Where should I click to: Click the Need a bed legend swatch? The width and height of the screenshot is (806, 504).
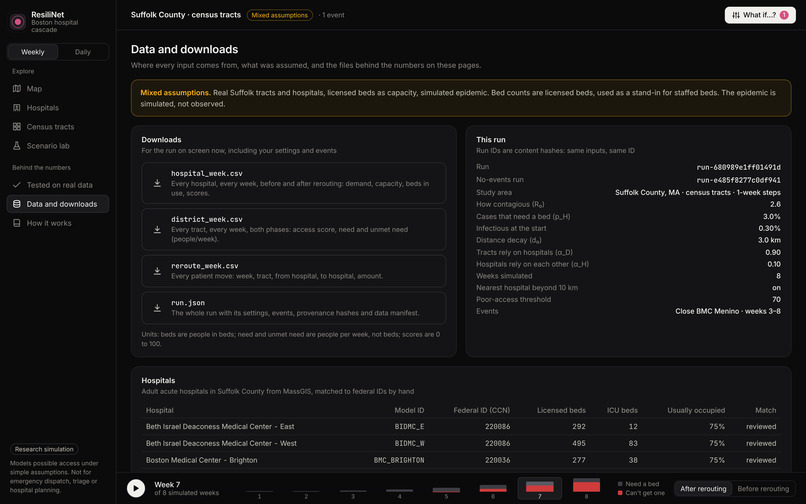[620, 484]
